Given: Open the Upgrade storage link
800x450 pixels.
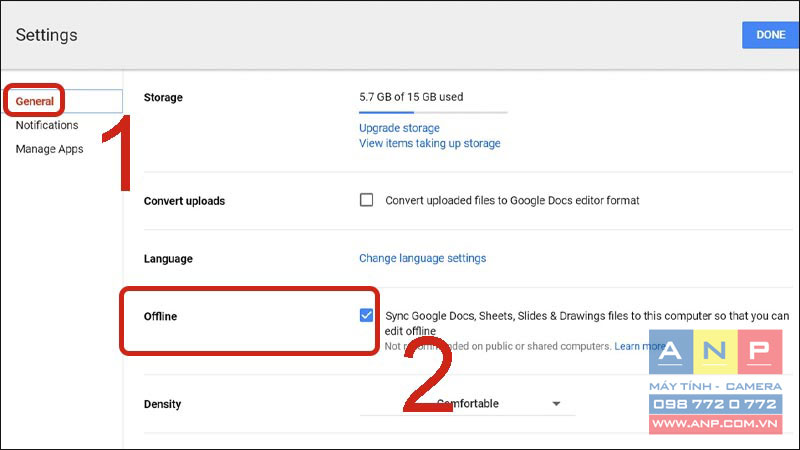Looking at the screenshot, I should coord(399,128).
